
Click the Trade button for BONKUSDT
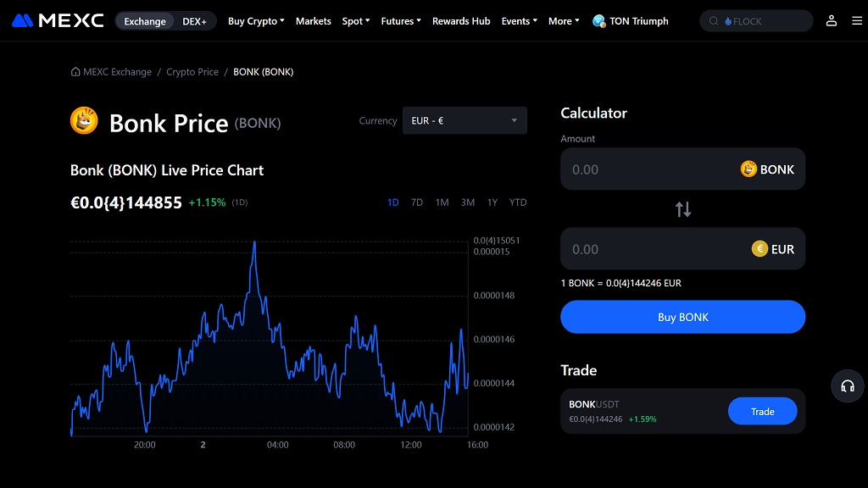click(x=762, y=411)
